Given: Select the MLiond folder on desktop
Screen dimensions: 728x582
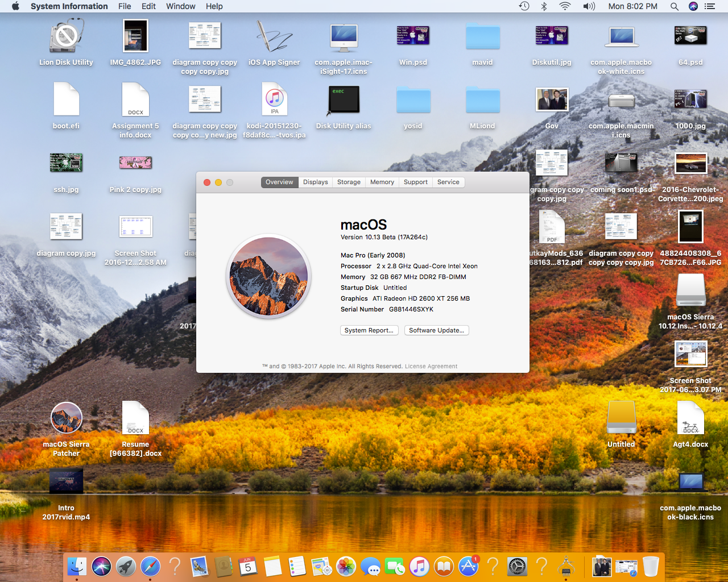Looking at the screenshot, I should click(x=482, y=100).
